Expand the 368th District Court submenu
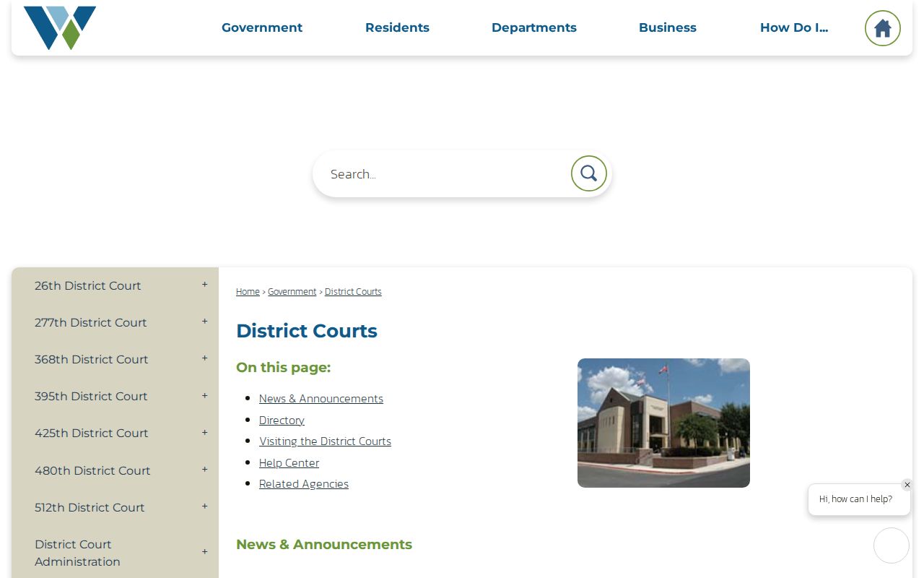 coord(204,358)
